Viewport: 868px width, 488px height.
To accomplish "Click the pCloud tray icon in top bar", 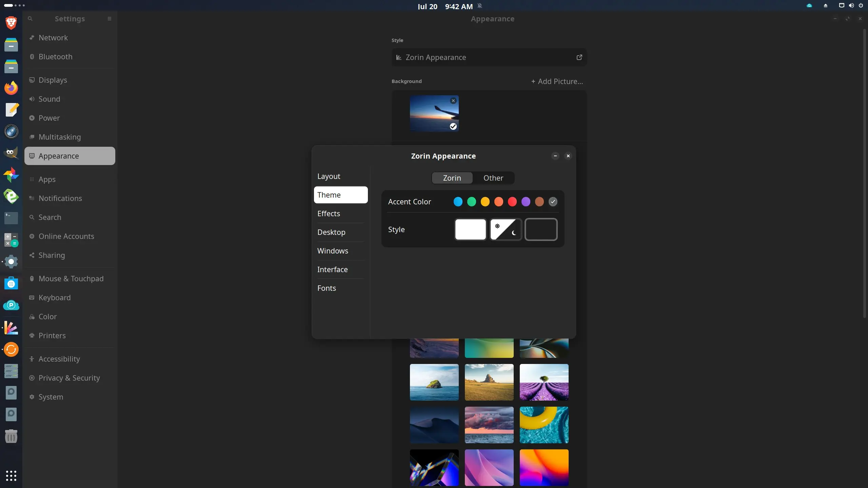I will (x=809, y=5).
